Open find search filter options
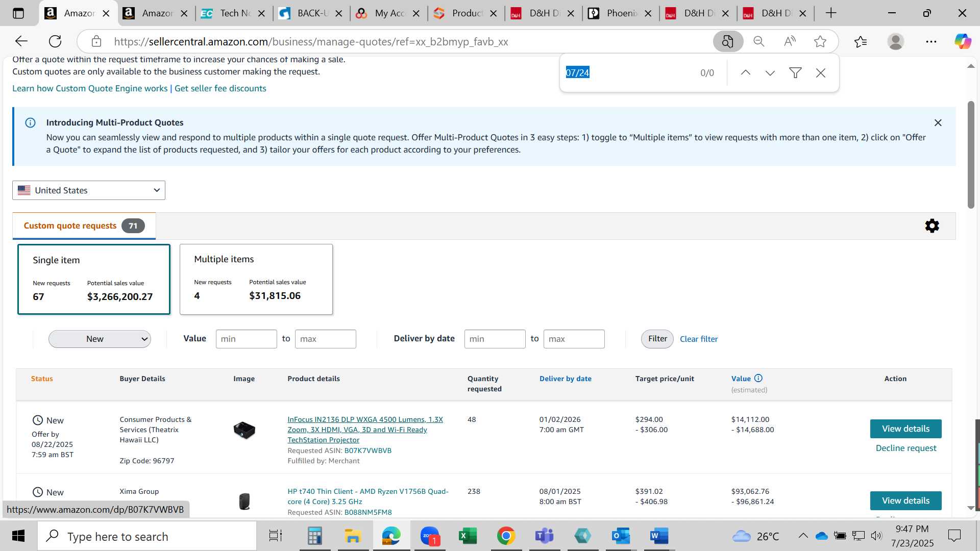Viewport: 980px width, 551px height. (x=795, y=73)
